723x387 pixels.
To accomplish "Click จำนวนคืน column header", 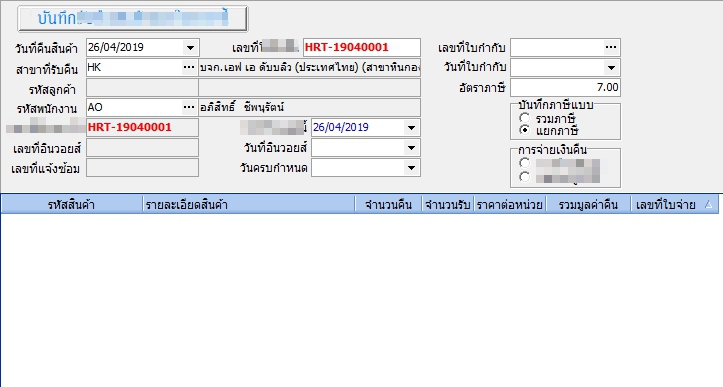I will pos(388,204).
